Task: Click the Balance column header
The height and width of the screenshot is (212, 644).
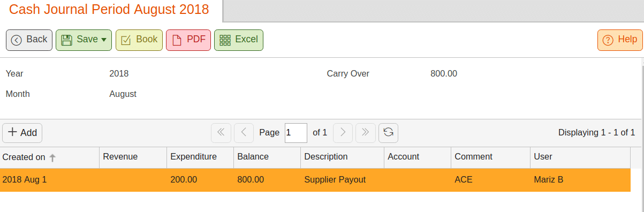Action: 267,157
